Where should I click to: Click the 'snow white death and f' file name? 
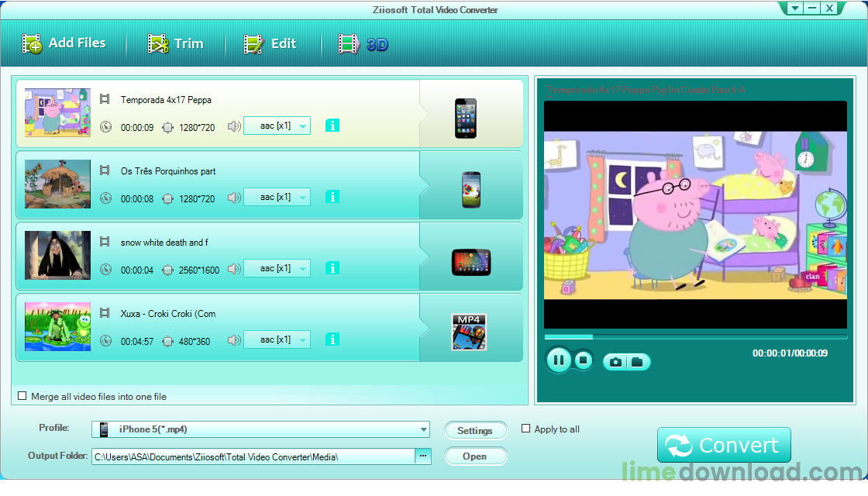(164, 243)
